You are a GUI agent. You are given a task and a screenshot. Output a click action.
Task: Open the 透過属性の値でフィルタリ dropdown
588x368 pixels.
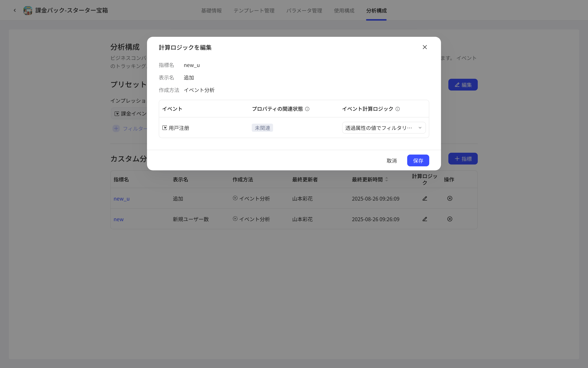pyautogui.click(x=384, y=128)
